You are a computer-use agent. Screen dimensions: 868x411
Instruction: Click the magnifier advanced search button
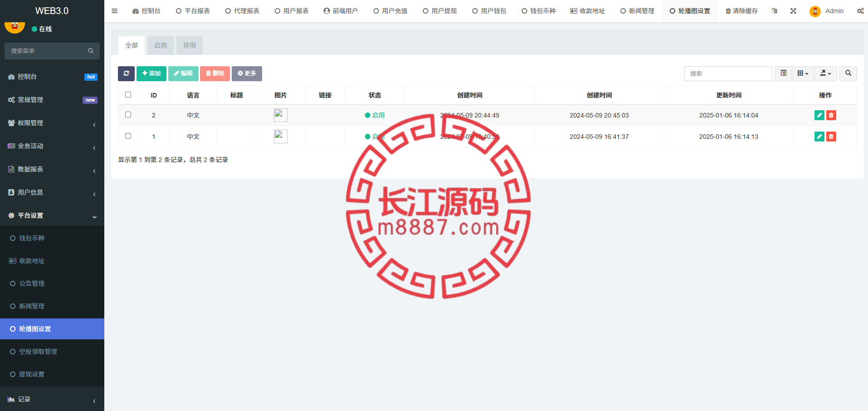click(x=848, y=73)
